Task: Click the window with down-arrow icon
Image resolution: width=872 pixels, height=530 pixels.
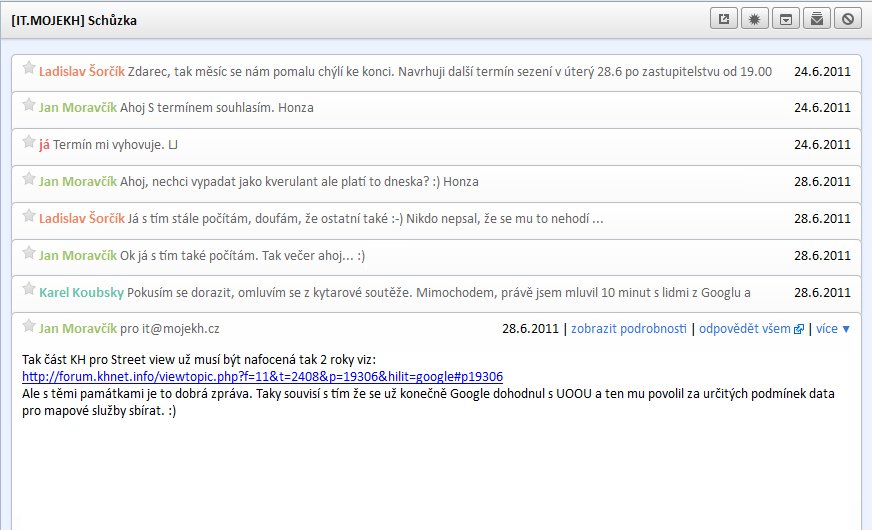Action: 786,19
